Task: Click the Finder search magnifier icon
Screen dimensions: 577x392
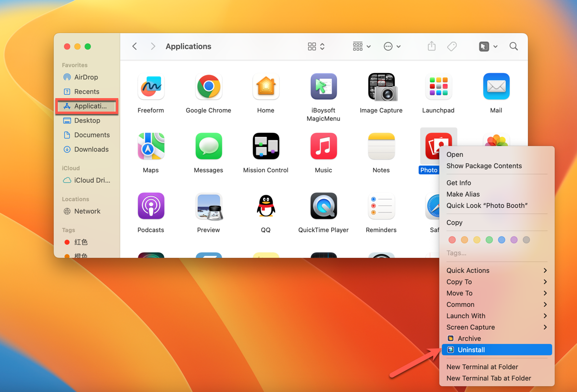Action: click(514, 46)
